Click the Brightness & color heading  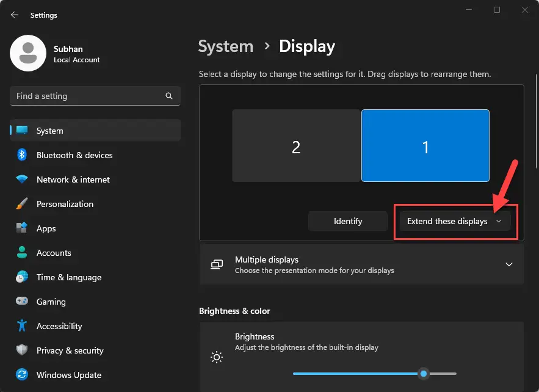coord(234,311)
